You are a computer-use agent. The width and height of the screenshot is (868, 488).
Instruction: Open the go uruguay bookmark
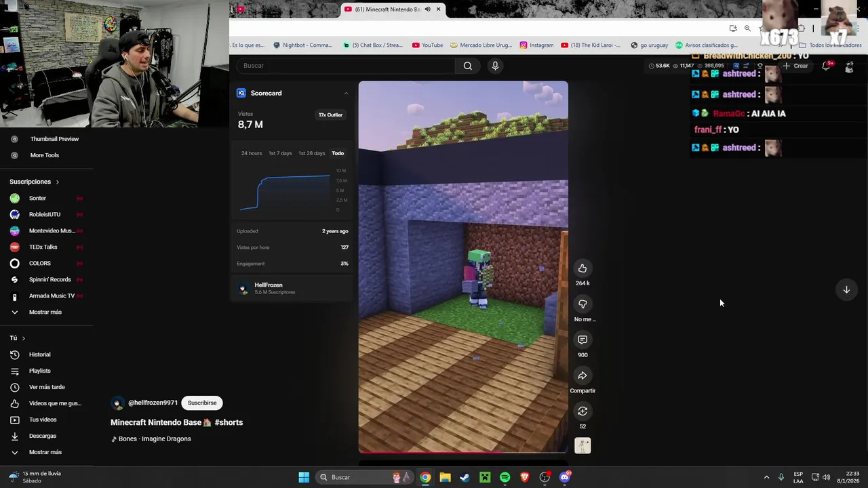(649, 45)
